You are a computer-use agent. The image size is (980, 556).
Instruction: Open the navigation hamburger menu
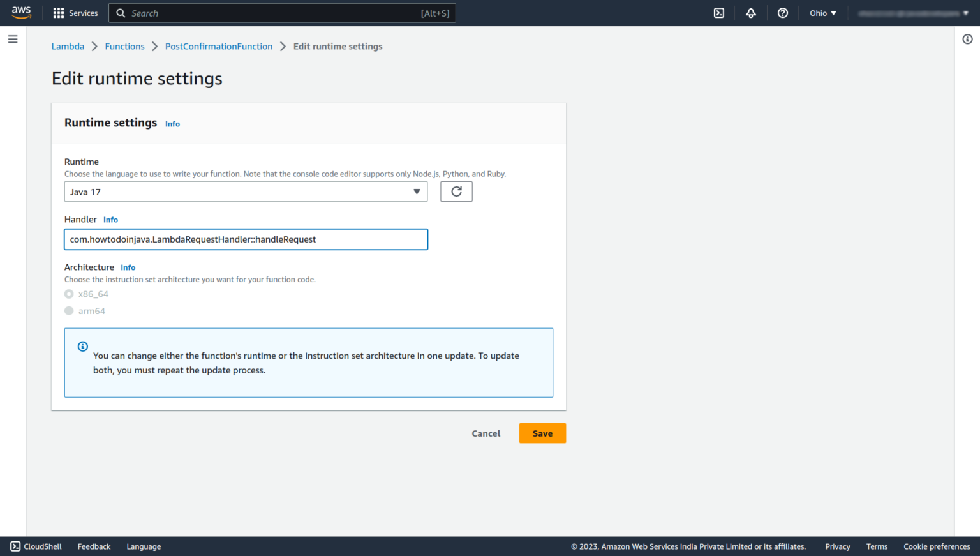pos(12,39)
